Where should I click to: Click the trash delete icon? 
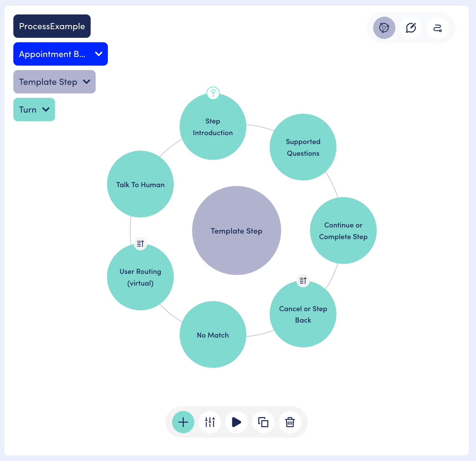tap(290, 422)
